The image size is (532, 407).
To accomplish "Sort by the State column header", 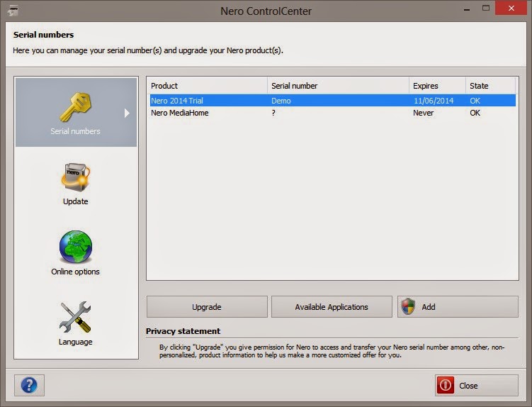I will 491,86.
